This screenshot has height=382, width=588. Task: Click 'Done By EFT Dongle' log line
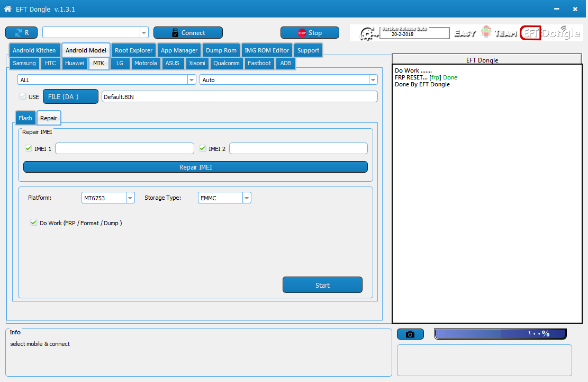pyautogui.click(x=422, y=84)
